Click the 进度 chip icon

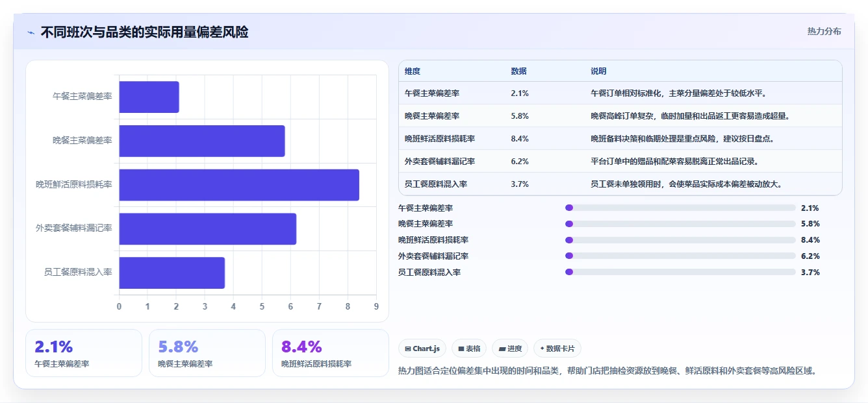[x=502, y=348]
